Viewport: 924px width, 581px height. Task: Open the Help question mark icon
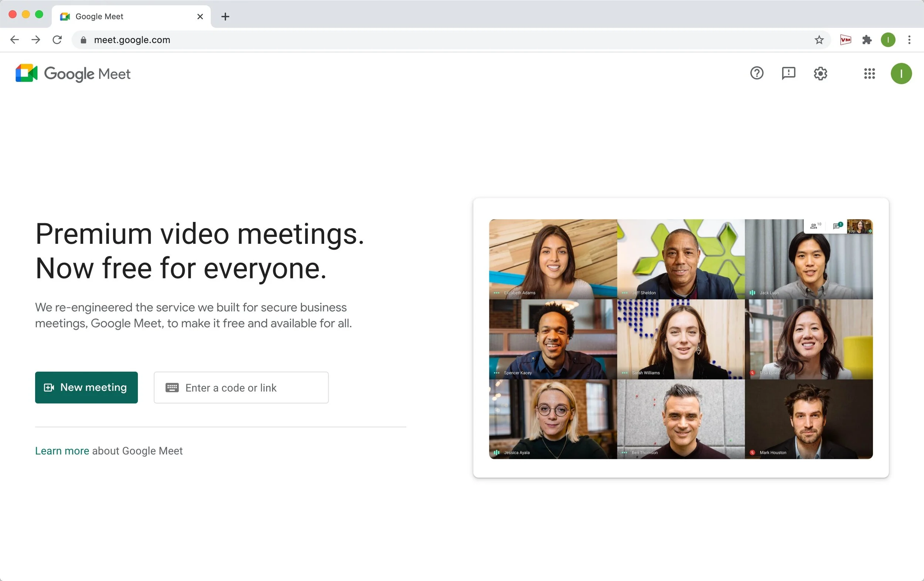click(757, 73)
